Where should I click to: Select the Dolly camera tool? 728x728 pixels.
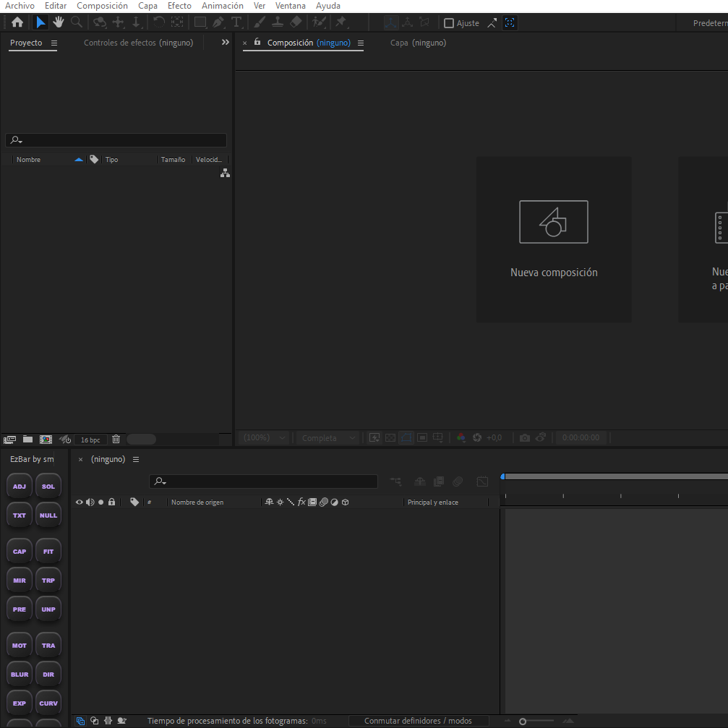(136, 22)
